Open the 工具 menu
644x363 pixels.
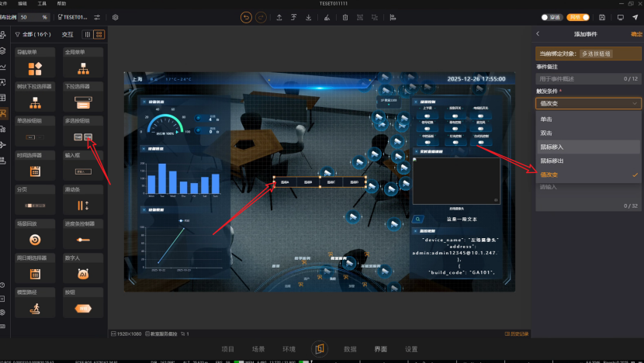click(x=43, y=3)
